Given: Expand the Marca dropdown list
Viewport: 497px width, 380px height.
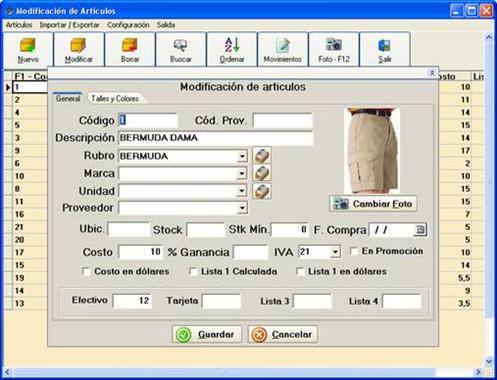Looking at the screenshot, I should (x=242, y=174).
